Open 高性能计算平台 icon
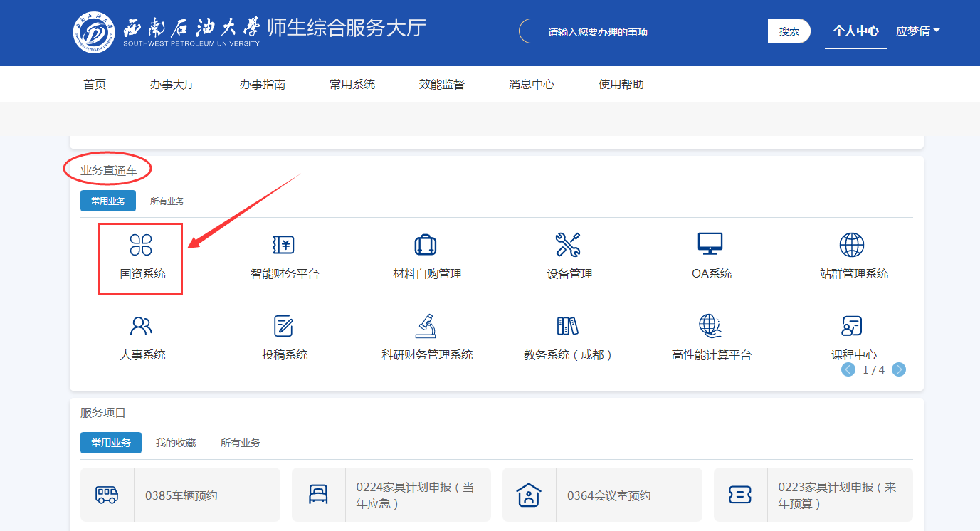 [710, 327]
